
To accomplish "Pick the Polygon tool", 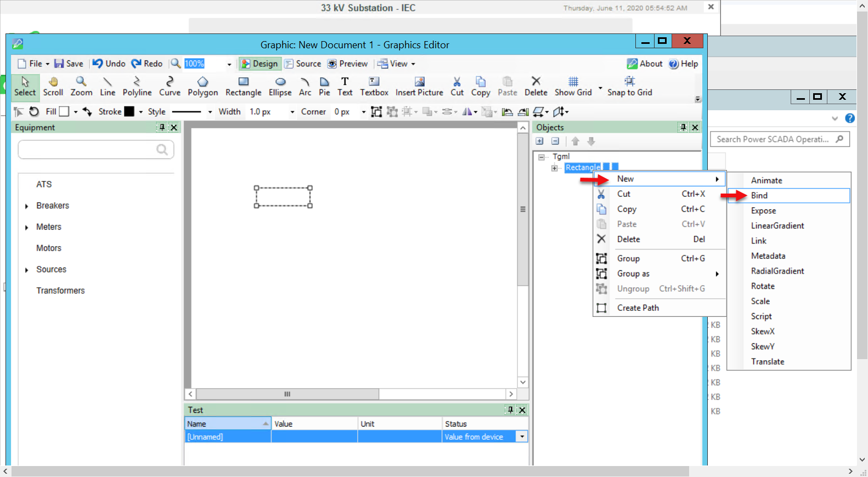I will [x=202, y=86].
